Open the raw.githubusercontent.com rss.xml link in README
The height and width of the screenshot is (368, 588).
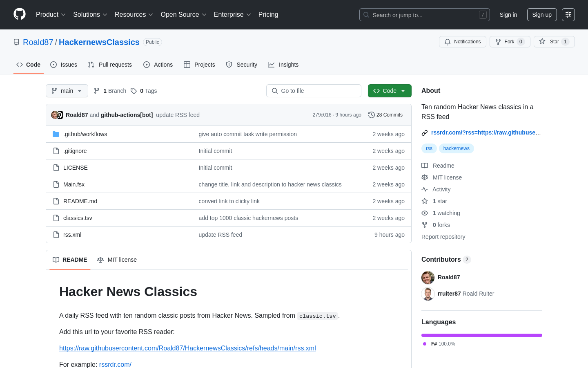point(187,348)
